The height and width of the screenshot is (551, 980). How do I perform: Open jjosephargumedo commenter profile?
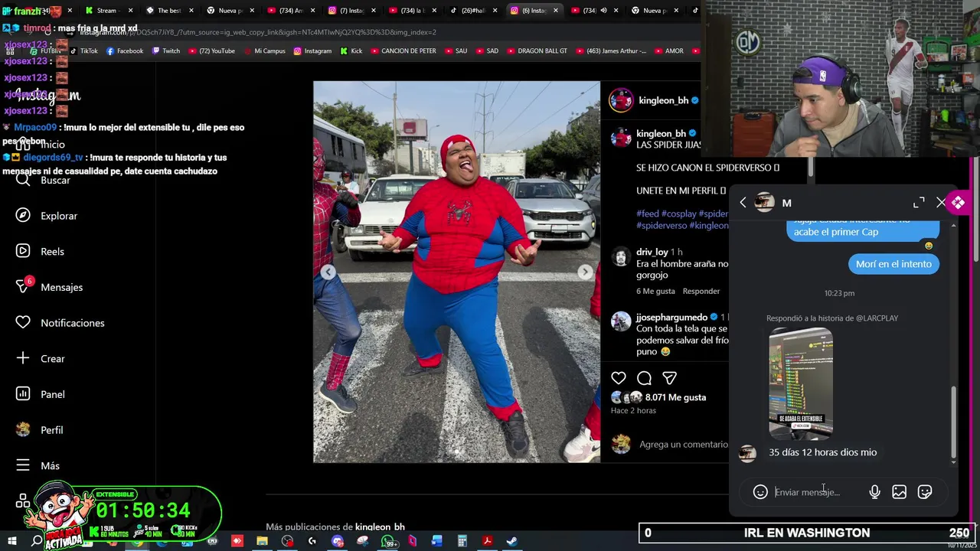click(671, 317)
